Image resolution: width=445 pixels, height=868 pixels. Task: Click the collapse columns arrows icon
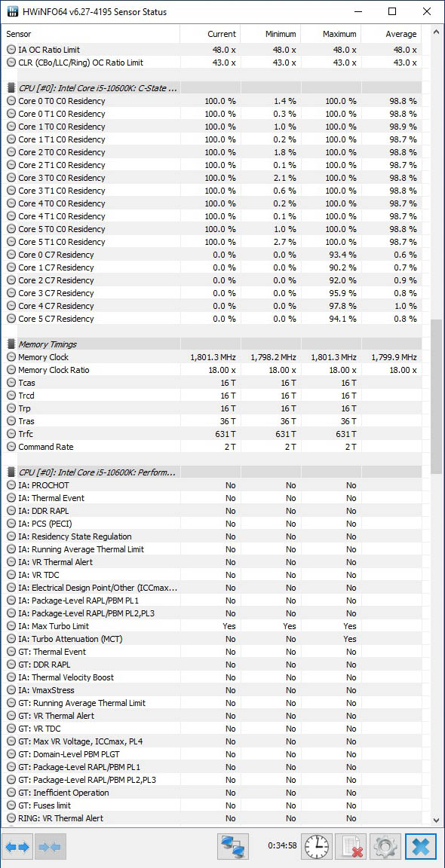point(51,847)
